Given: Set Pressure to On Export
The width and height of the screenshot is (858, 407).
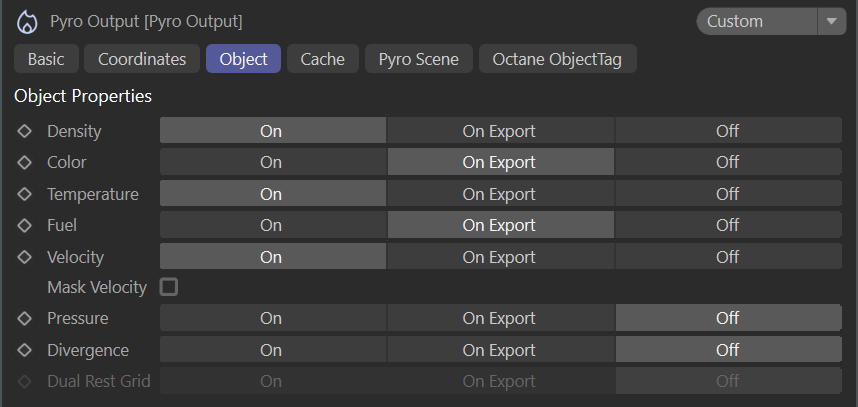Looking at the screenshot, I should tap(499, 318).
